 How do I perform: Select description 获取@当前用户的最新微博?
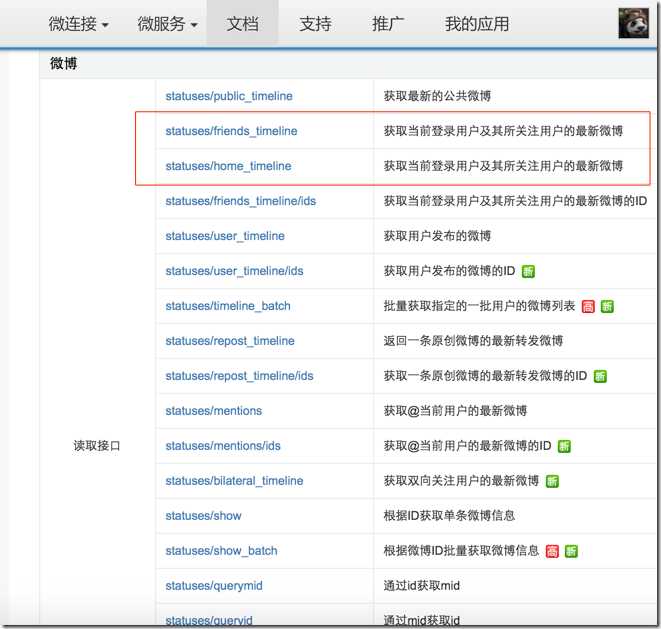point(455,411)
